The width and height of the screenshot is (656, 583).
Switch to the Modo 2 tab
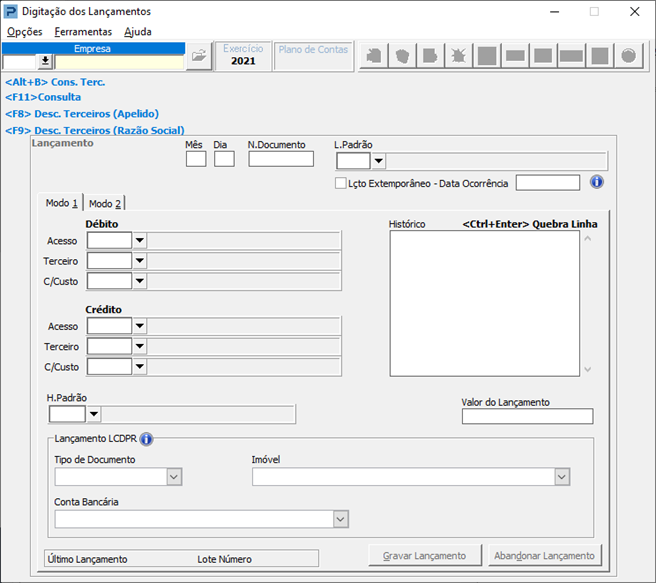[x=105, y=204]
